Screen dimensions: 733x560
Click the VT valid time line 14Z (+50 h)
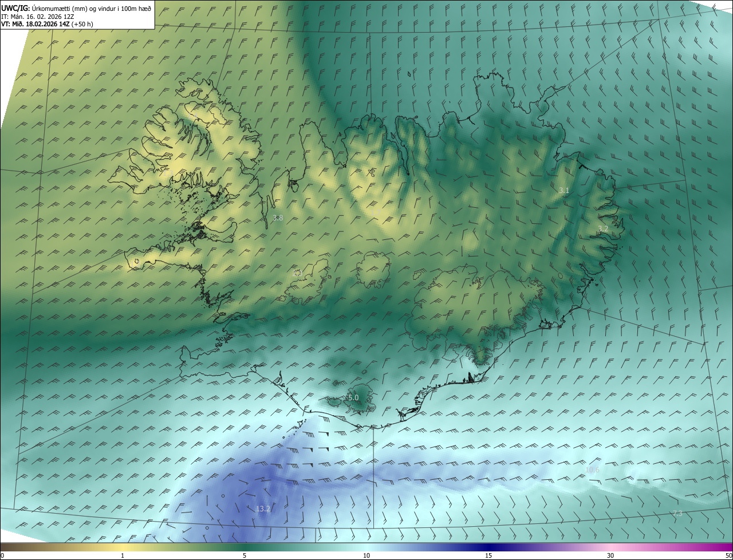tap(47, 24)
